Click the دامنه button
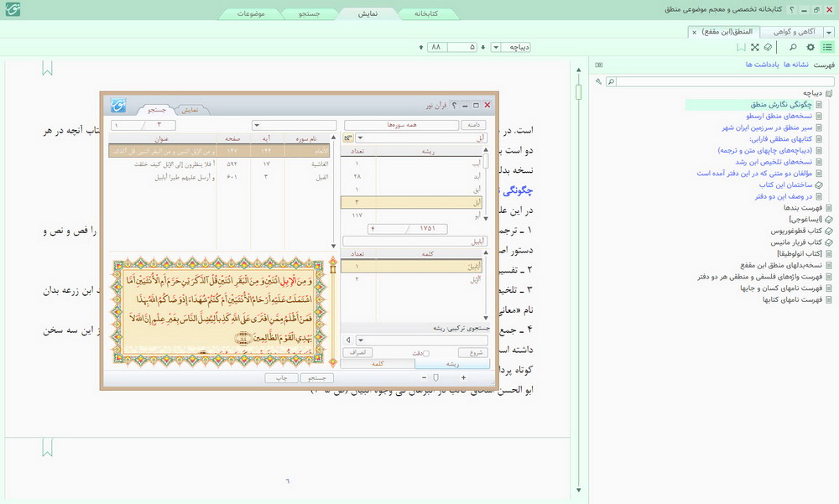 [473, 125]
